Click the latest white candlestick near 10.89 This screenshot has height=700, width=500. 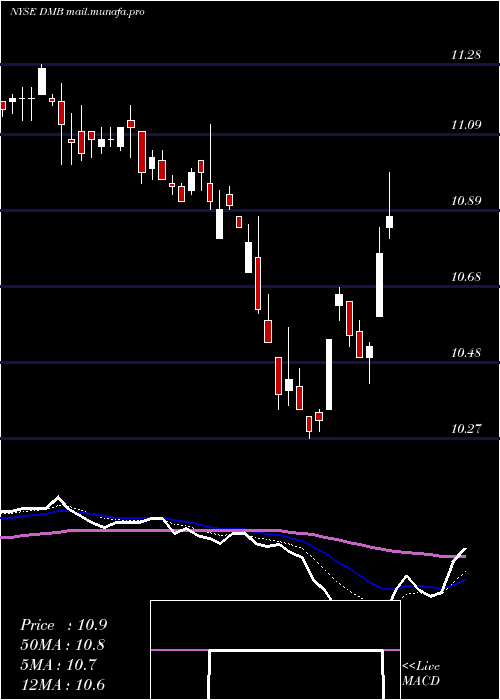[389, 221]
